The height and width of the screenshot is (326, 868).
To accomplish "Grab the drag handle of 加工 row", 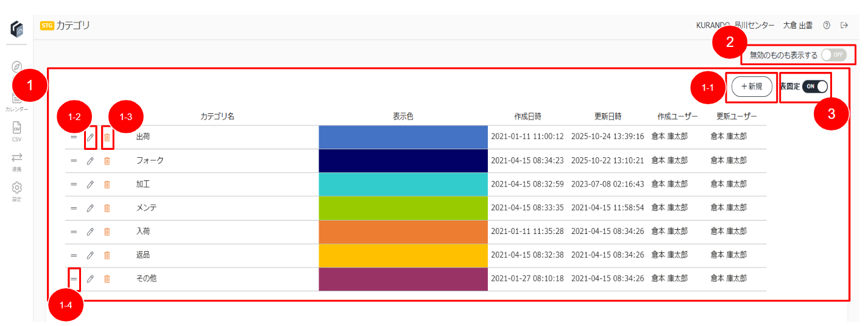I will (x=74, y=184).
